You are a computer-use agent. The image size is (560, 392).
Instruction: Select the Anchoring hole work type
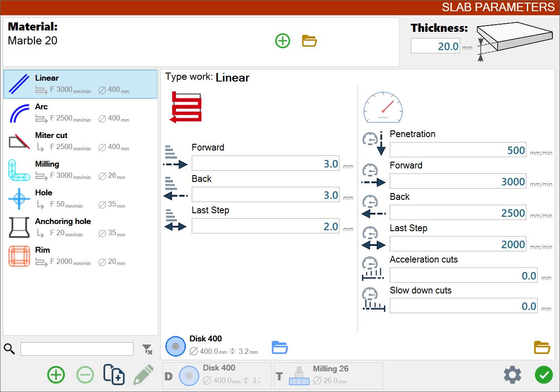(x=80, y=228)
